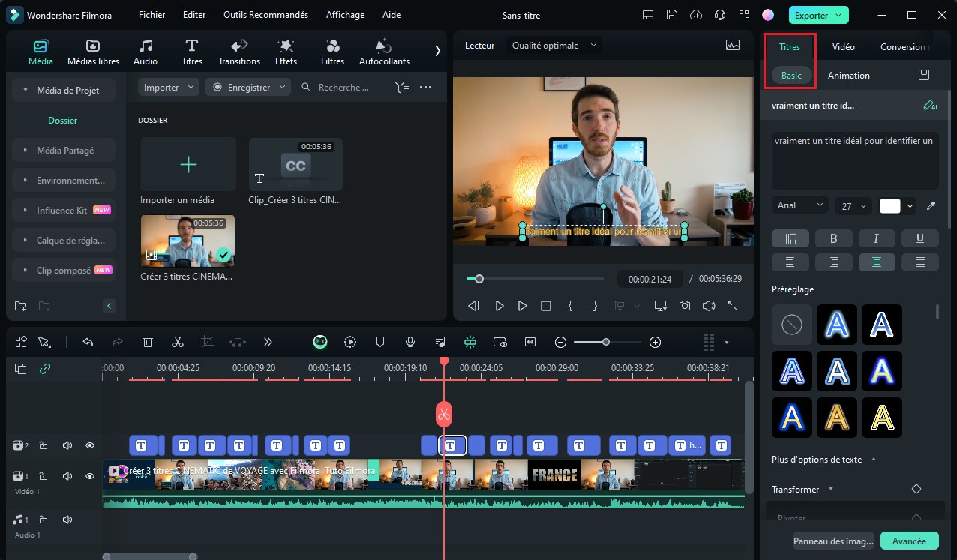Click the Avancée button
This screenshot has height=560, width=957.
(x=909, y=541)
